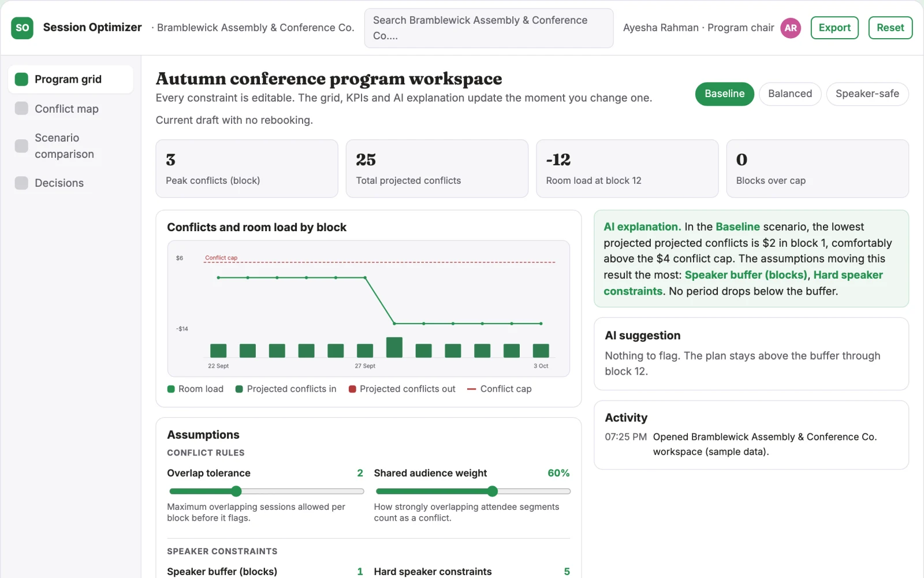Image resolution: width=924 pixels, height=578 pixels.
Task: Click the Ayesha Rahman · Program chair text
Action: point(698,28)
